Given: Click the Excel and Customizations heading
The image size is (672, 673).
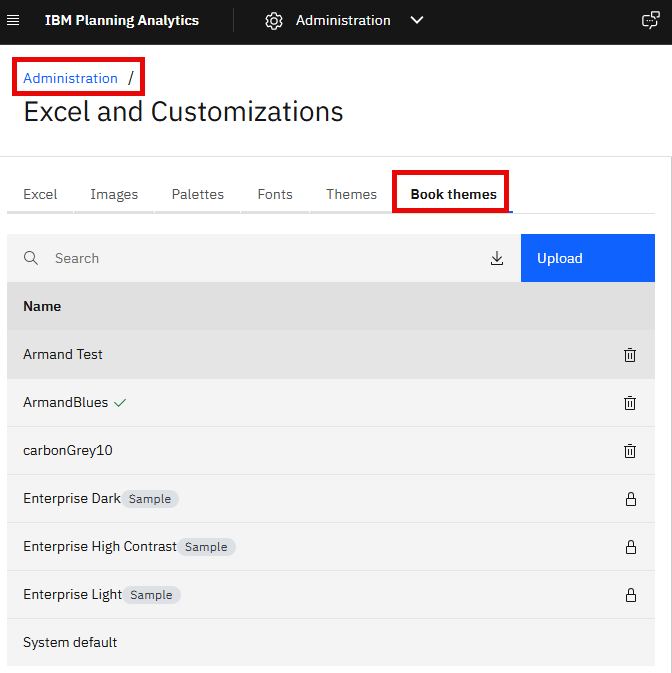Looking at the screenshot, I should pos(183,112).
